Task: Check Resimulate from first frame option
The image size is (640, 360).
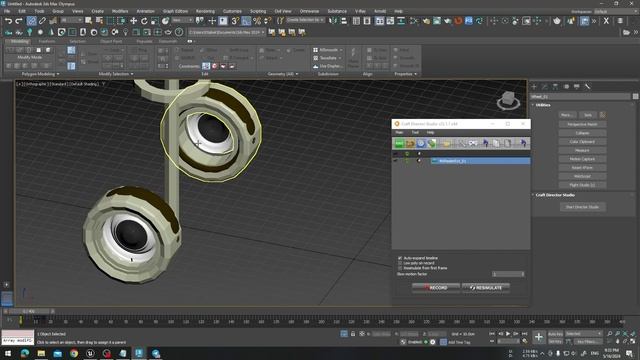Action: [x=400, y=268]
